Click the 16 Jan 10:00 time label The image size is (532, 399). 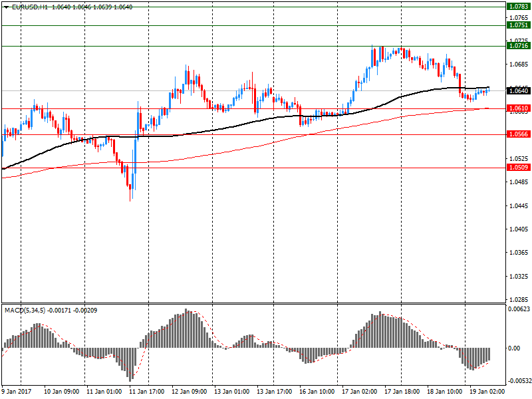pos(317,392)
